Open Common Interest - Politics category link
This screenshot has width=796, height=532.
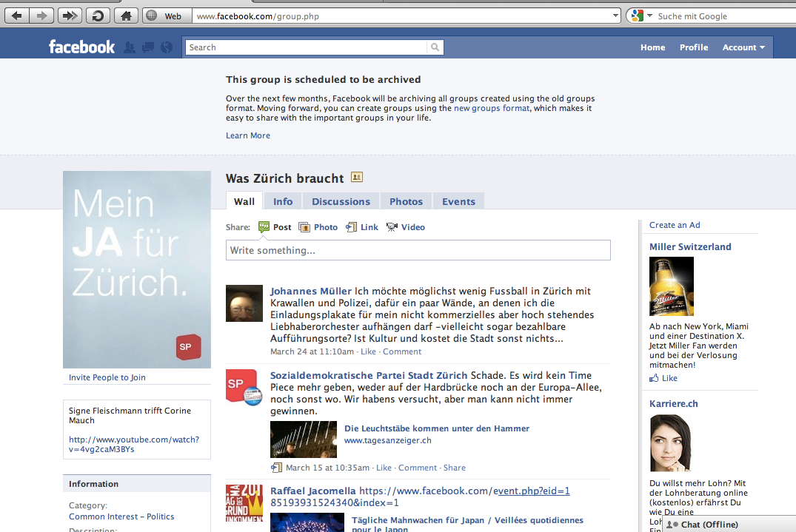point(121,516)
